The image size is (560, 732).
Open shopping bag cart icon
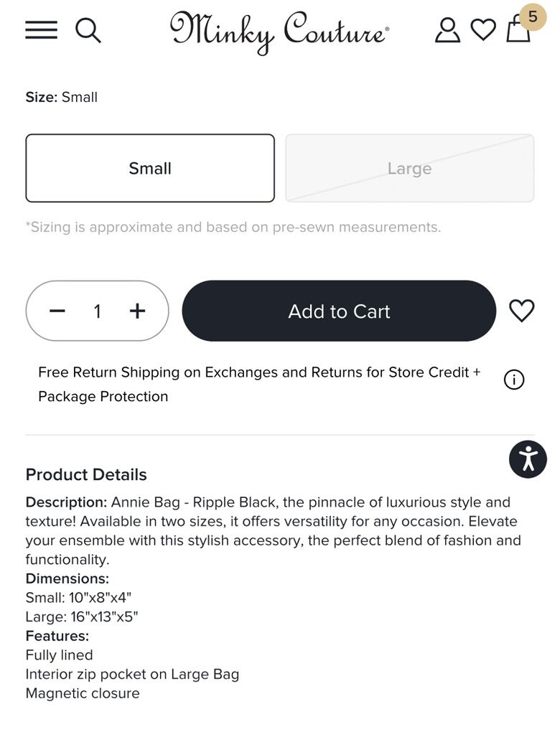click(518, 31)
